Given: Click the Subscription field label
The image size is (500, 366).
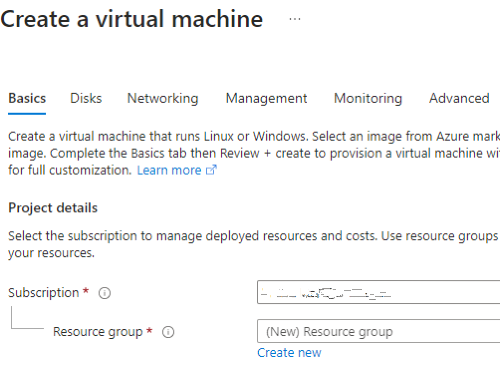Looking at the screenshot, I should click(44, 293).
